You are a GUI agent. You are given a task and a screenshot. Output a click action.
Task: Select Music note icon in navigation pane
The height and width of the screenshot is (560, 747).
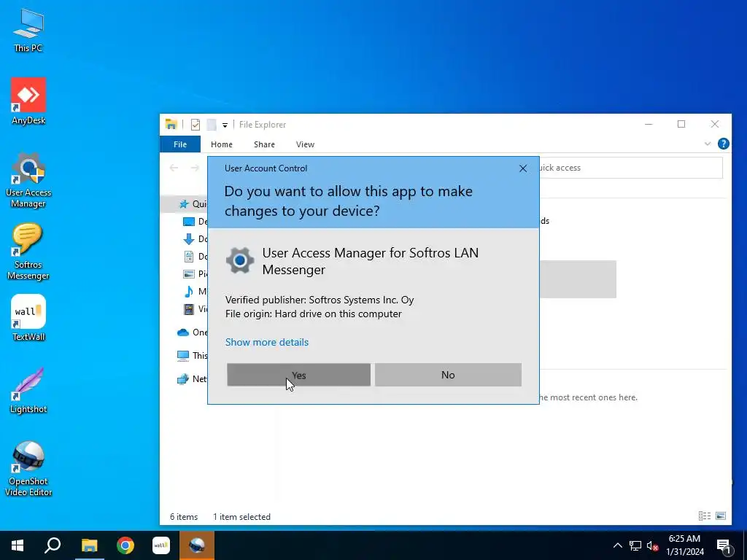pos(189,292)
